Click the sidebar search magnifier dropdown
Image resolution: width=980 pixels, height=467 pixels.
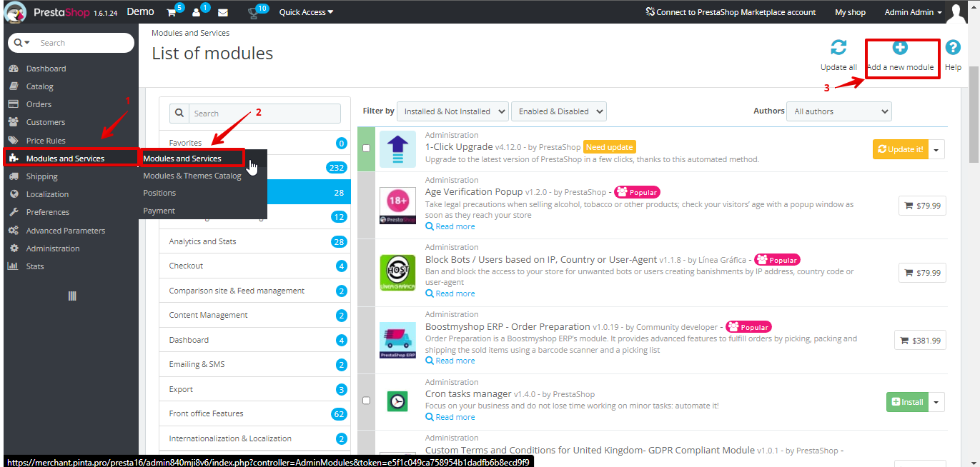click(x=22, y=43)
